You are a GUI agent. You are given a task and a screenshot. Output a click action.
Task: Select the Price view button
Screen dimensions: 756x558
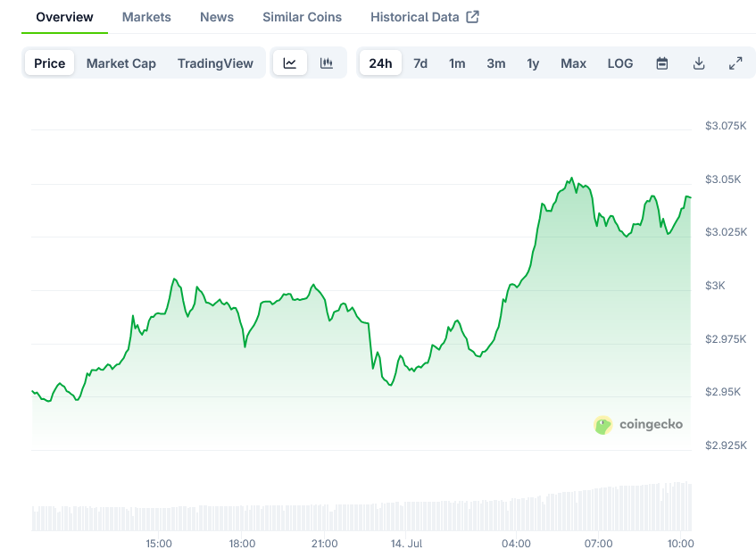tap(49, 62)
